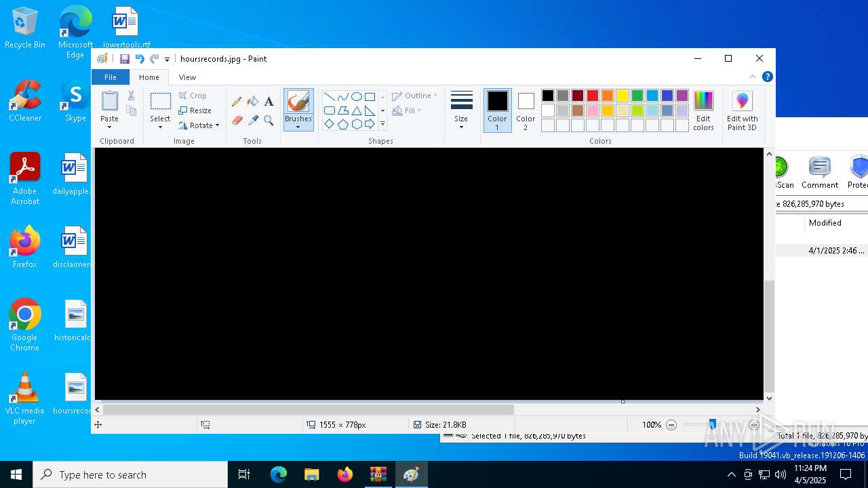Screen dimensions: 868x488
Task: Pick the purple color swatch
Action: coord(682,96)
